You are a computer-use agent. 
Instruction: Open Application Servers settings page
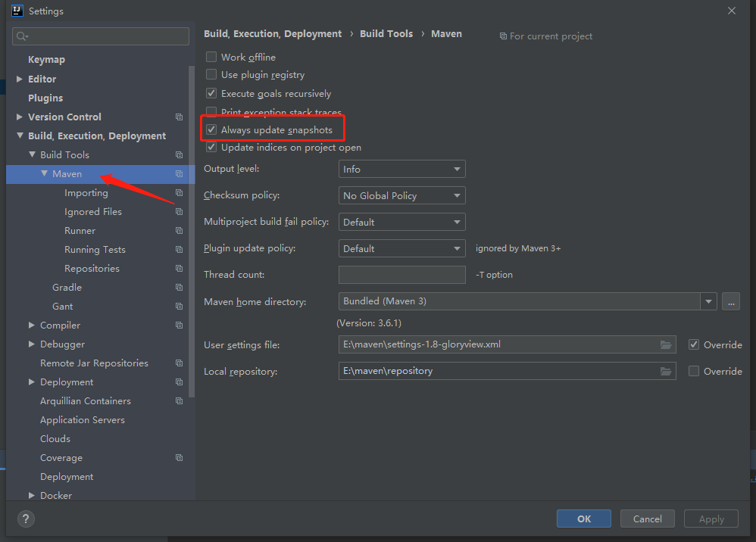[x=83, y=420]
